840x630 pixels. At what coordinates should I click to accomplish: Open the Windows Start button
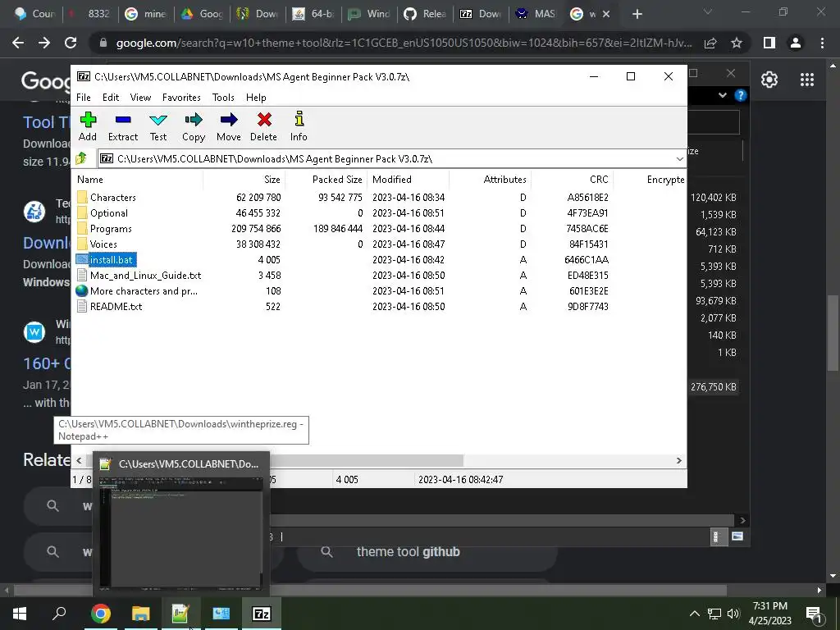20,614
